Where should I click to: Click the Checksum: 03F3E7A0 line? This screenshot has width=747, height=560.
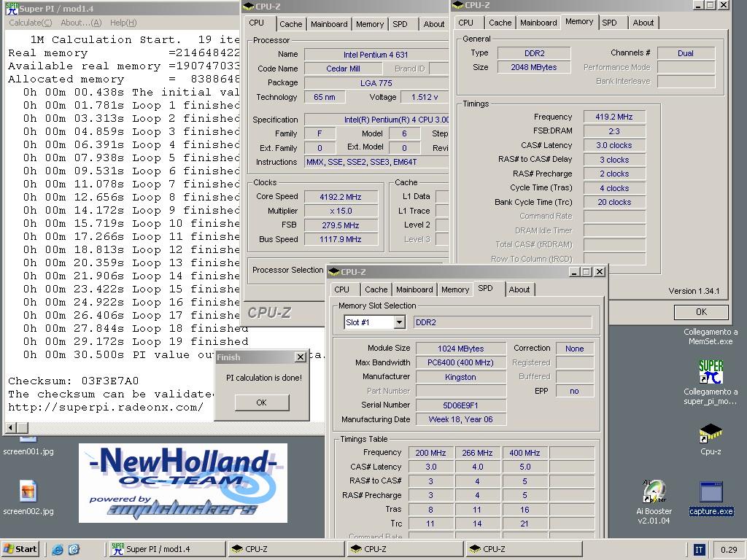click(74, 381)
